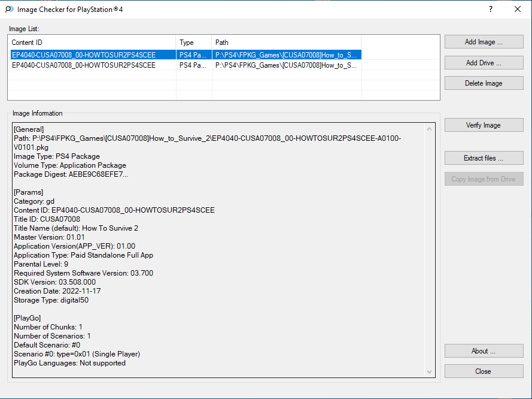Click the Image Checker app icon in title bar
The width and height of the screenshot is (532, 399).
(9, 9)
